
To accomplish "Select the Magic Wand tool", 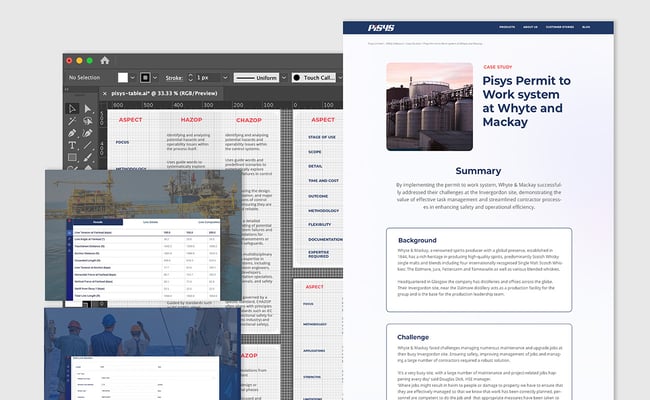I will point(72,121).
